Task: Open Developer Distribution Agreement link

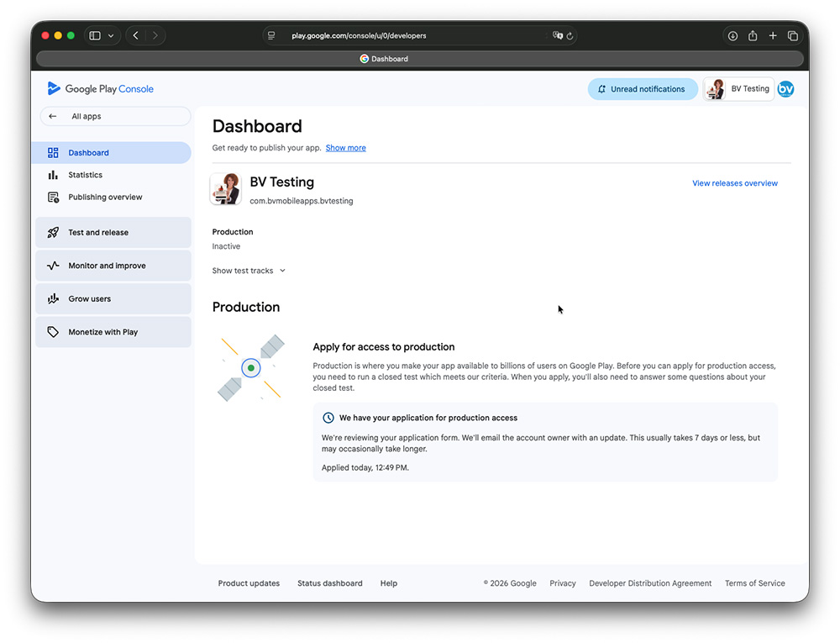Action: coord(650,583)
